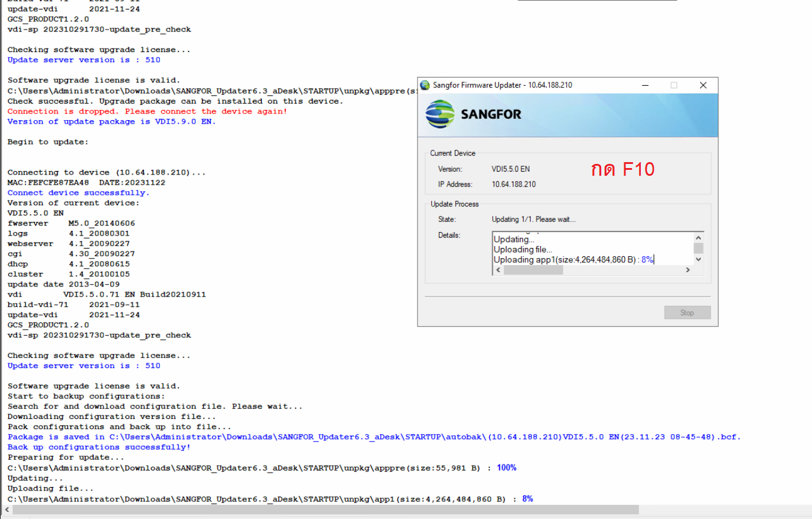Image resolution: width=812 pixels, height=519 pixels.
Task: Click the 'Preparing for update...' log line
Action: click(x=66, y=457)
